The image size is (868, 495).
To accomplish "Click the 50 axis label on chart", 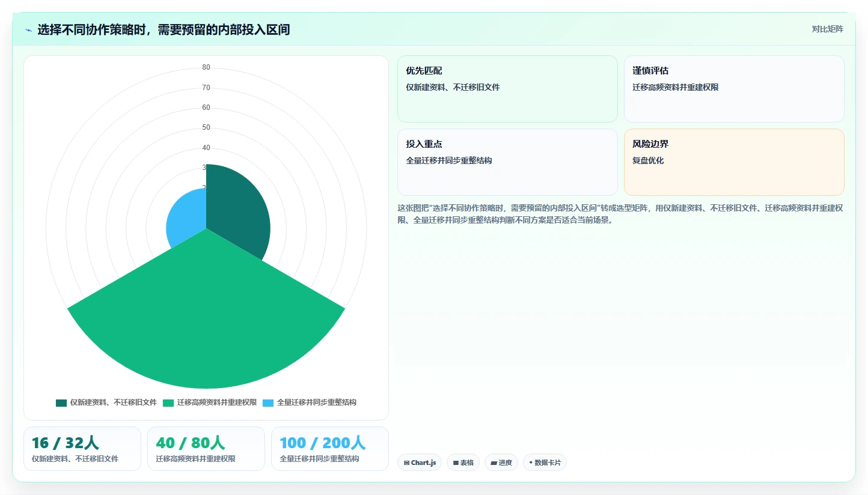I will click(206, 127).
